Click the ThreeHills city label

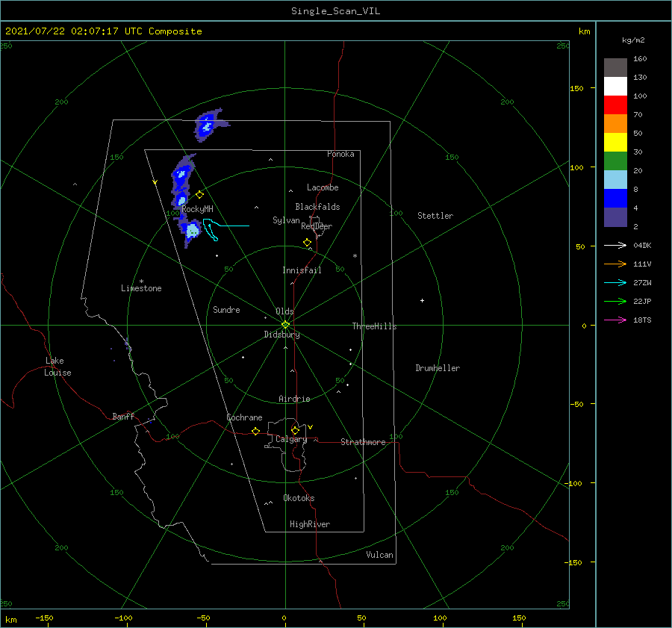[374, 326]
